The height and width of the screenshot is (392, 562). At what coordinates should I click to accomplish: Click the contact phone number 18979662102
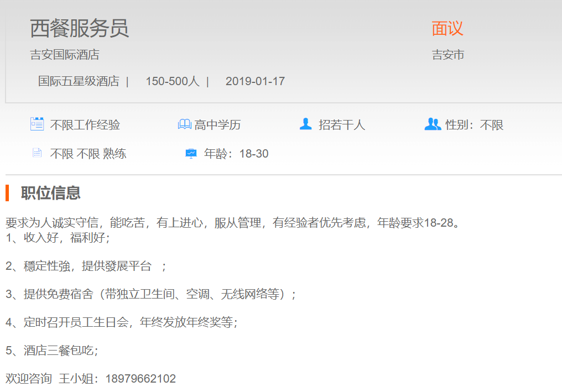pos(140,379)
